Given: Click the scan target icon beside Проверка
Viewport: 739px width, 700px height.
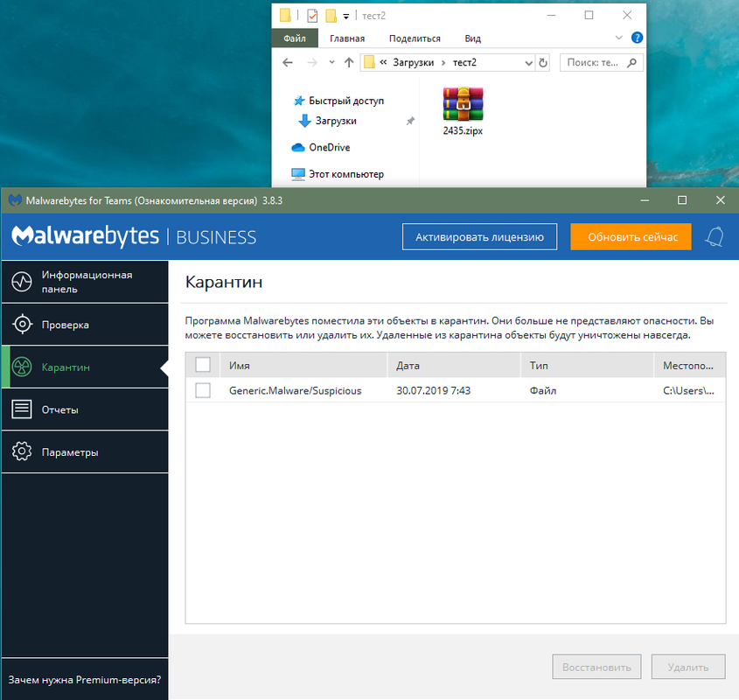Looking at the screenshot, I should pos(22,324).
